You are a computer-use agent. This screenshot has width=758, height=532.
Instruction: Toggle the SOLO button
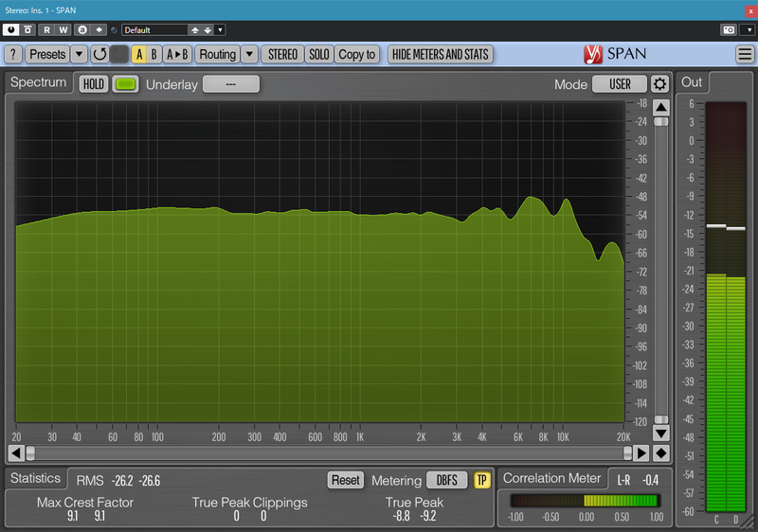(319, 54)
